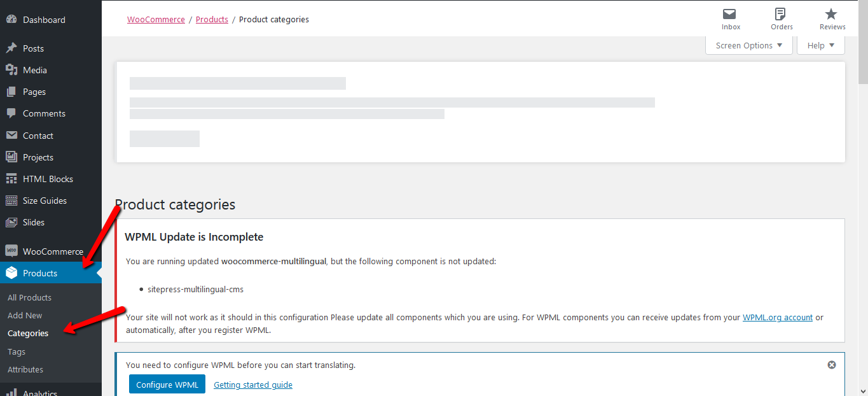Image resolution: width=868 pixels, height=396 pixels.
Task: Expand the Help dropdown
Action: [x=821, y=45]
